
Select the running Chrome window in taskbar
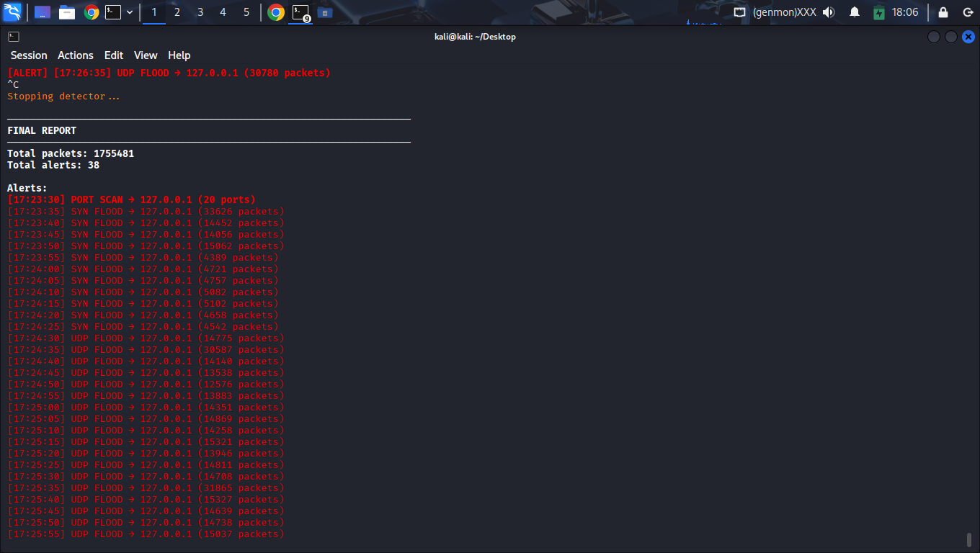click(276, 12)
